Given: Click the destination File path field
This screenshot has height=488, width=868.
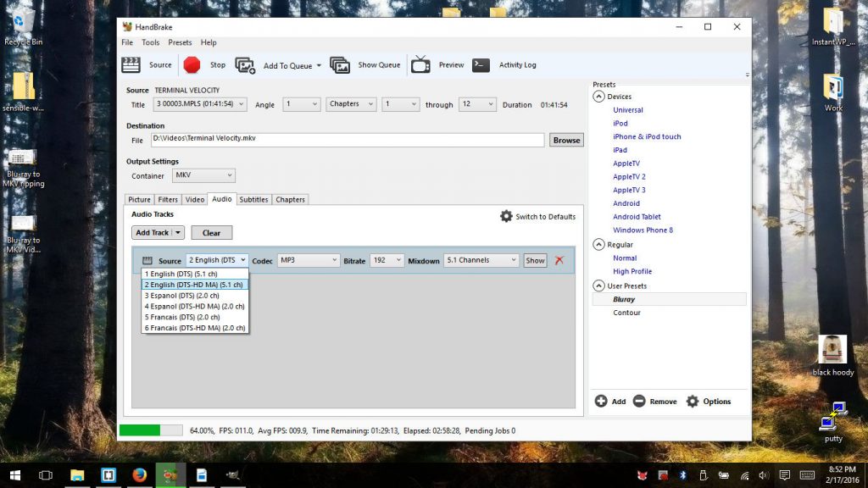Looking at the screenshot, I should [348, 140].
